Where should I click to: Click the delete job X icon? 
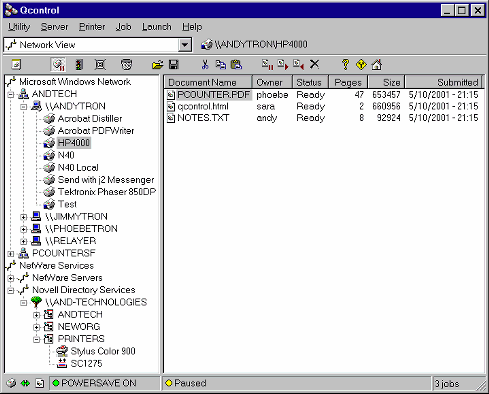(314, 64)
